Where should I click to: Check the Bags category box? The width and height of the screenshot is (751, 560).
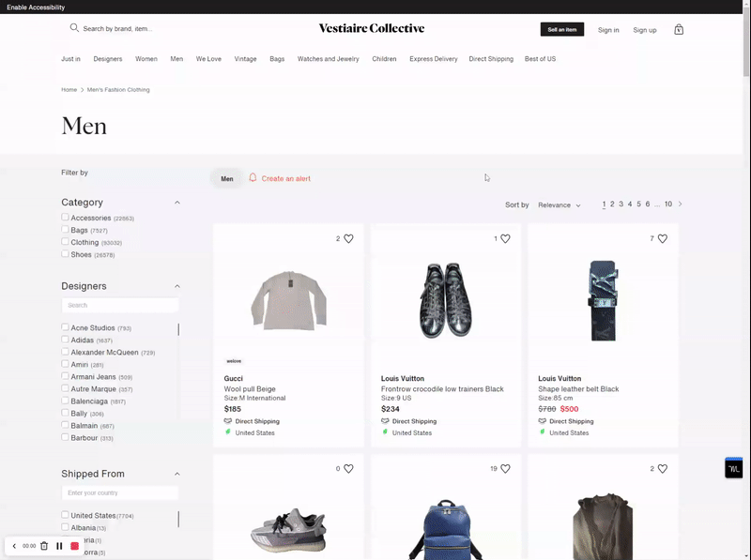pos(65,229)
